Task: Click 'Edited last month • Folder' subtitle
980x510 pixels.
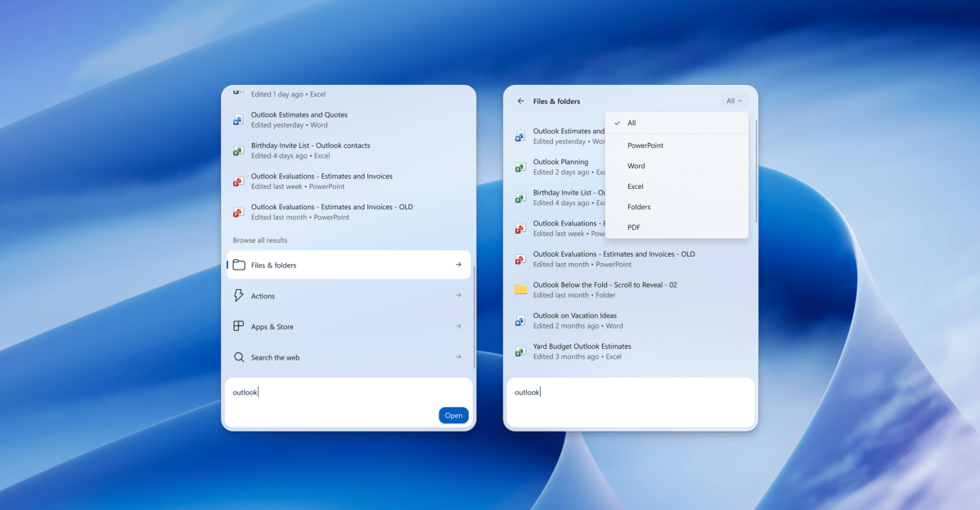Action: click(574, 295)
